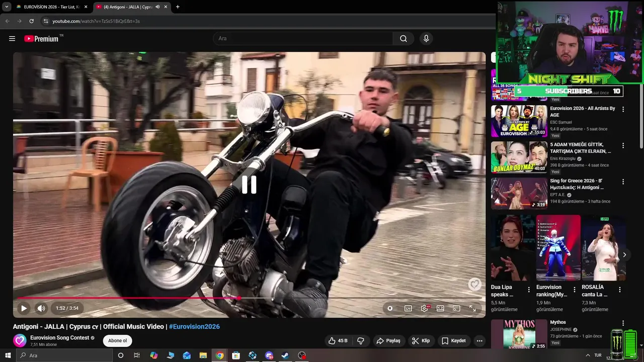Image resolution: width=644 pixels, height=362 pixels.
Task: Start voice search with microphone icon
Action: pos(426,39)
